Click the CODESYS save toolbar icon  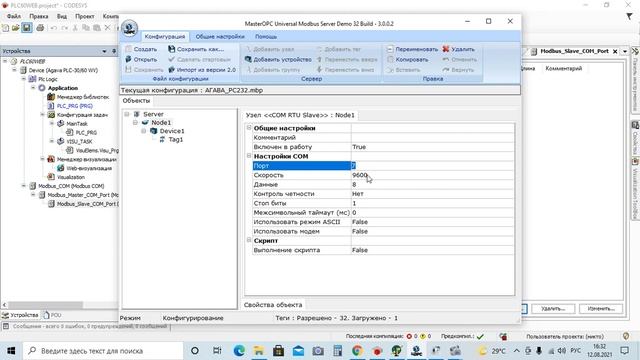pyautogui.click(x=27, y=28)
